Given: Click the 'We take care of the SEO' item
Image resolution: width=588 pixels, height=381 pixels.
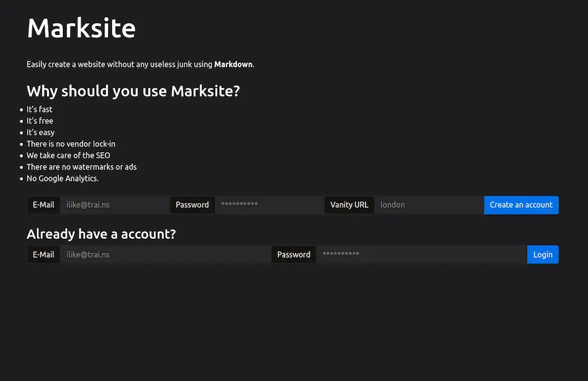Looking at the screenshot, I should [68, 156].
